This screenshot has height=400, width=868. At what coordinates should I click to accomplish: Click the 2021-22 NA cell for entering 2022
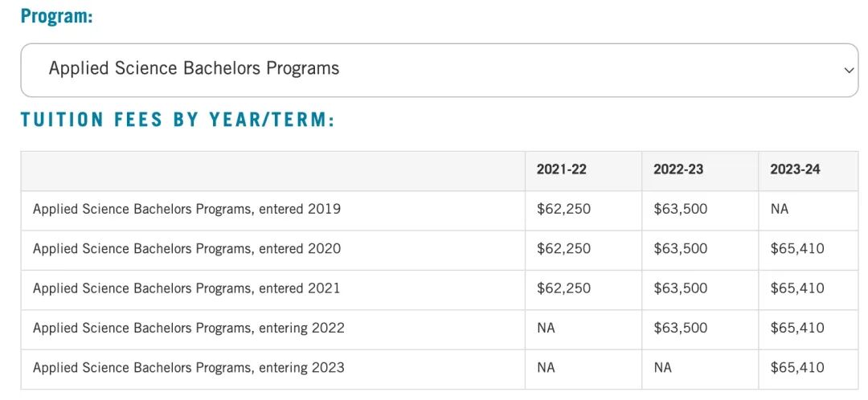[546, 328]
